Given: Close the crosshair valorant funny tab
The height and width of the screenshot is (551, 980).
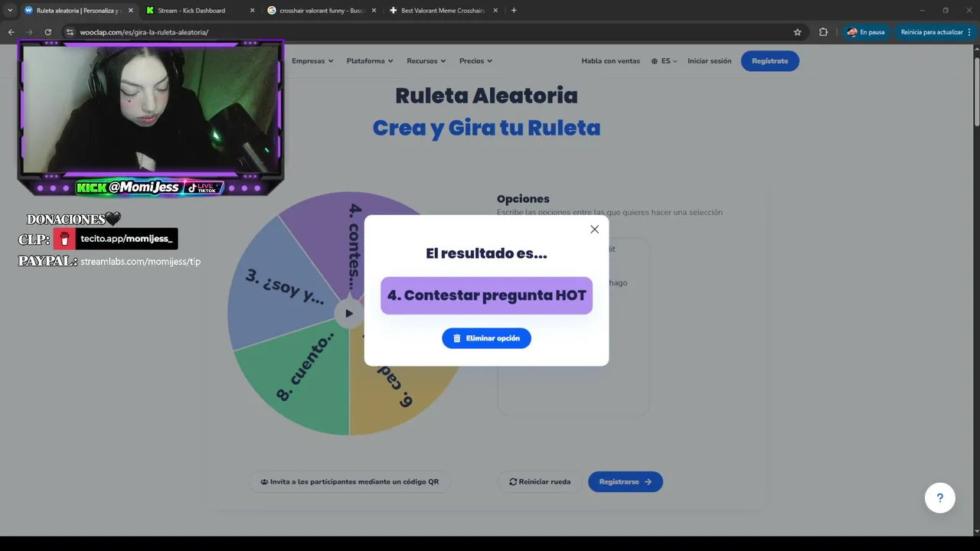Looking at the screenshot, I should point(374,11).
